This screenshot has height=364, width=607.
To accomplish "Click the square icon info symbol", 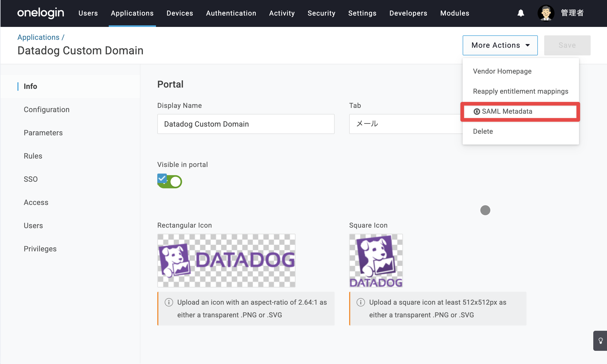I will point(361,302).
